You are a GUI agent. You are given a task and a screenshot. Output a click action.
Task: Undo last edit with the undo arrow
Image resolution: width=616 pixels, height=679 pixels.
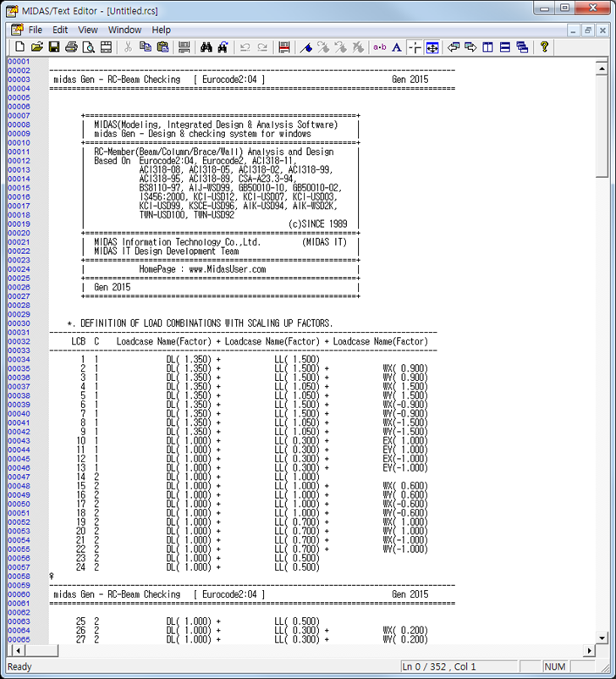tap(245, 47)
